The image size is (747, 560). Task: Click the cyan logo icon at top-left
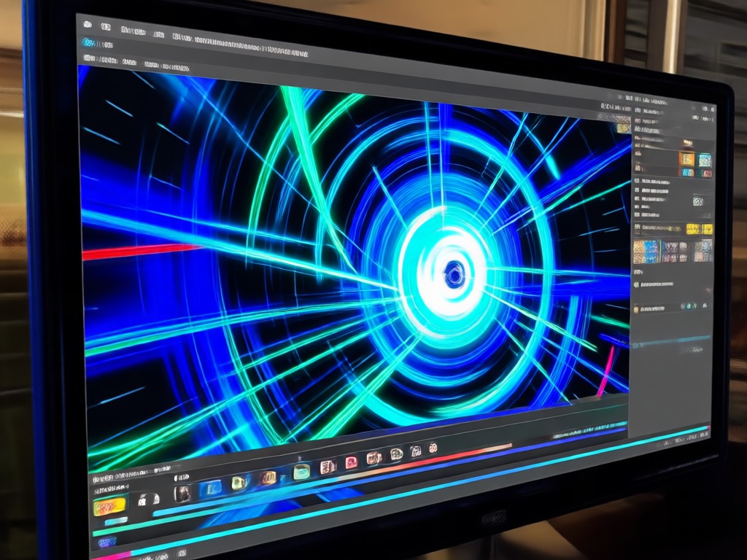89,43
